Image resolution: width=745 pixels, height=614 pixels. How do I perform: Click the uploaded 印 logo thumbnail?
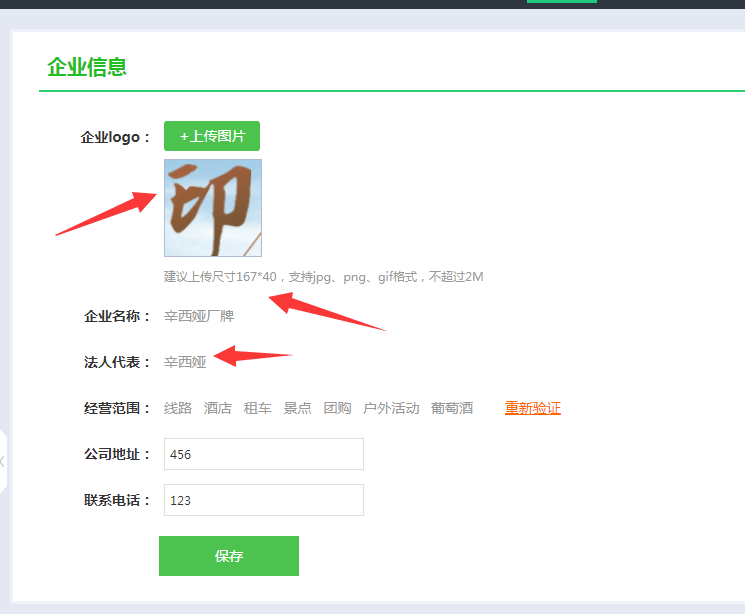(213, 208)
